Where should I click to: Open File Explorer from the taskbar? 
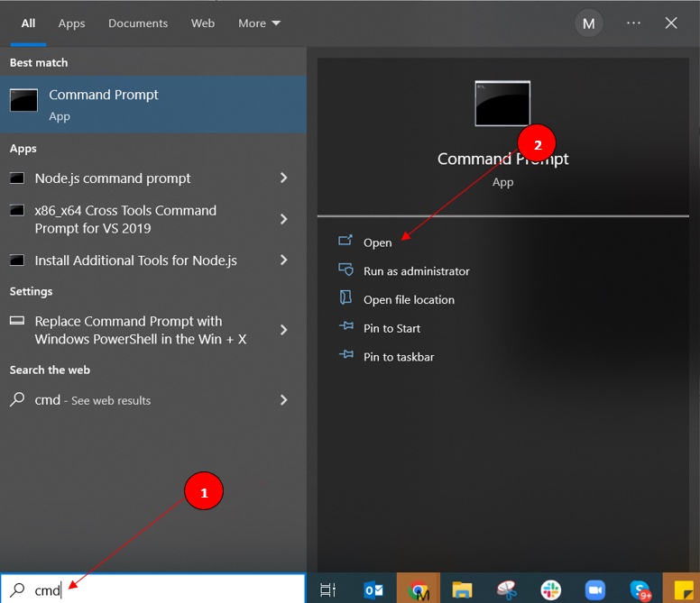click(462, 589)
